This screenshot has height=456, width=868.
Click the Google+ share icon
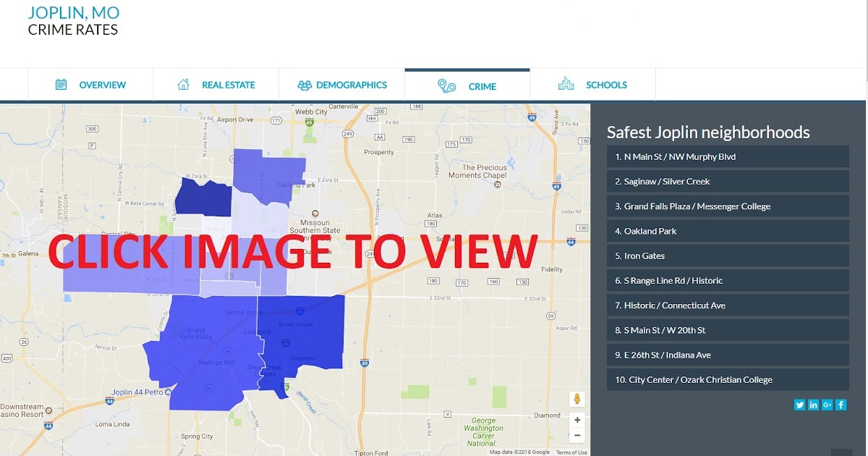point(827,405)
